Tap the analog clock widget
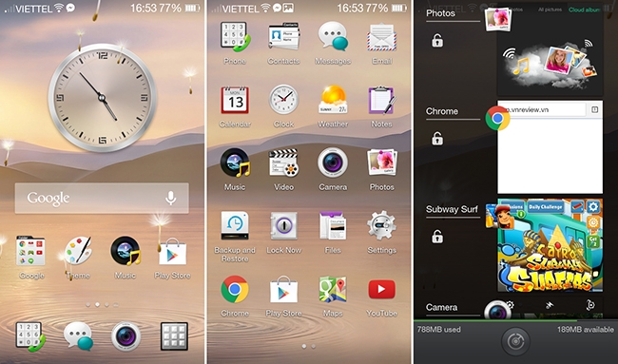Screen dimensions: 618x364 (x=102, y=98)
